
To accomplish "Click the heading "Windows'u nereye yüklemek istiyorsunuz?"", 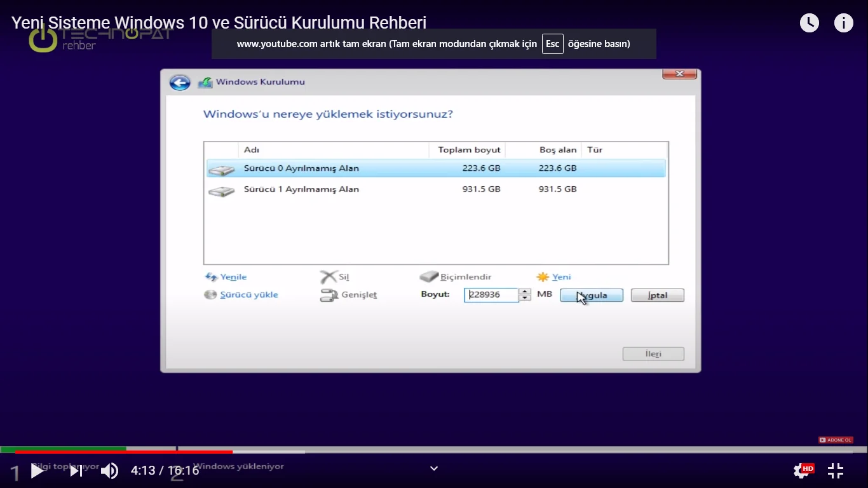I will click(328, 114).
